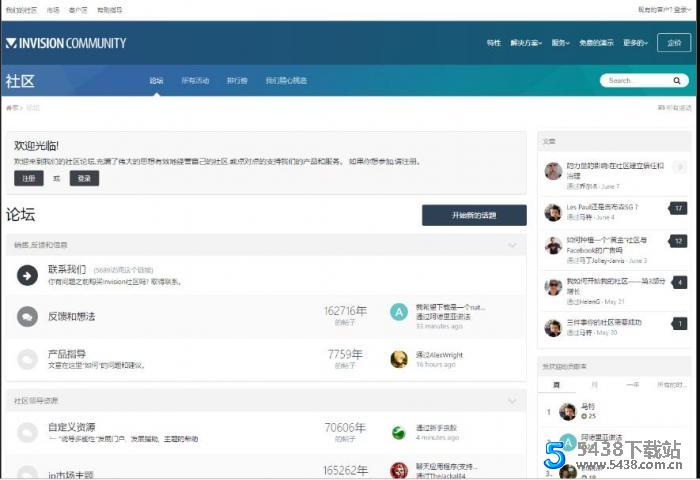Screen dimensions: 700x480
Task: Select the 周 tab in leaderboard widget
Action: pos(556,385)
